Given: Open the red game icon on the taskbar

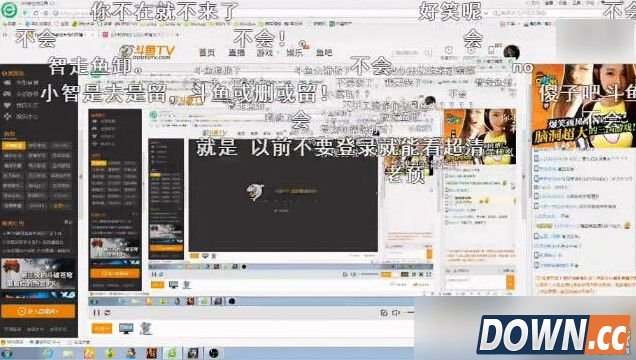Looking at the screenshot, I should [x=151, y=354].
